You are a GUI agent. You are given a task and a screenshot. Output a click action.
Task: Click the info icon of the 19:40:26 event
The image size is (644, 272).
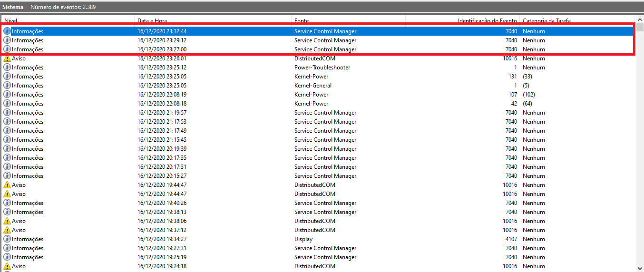(x=7, y=203)
